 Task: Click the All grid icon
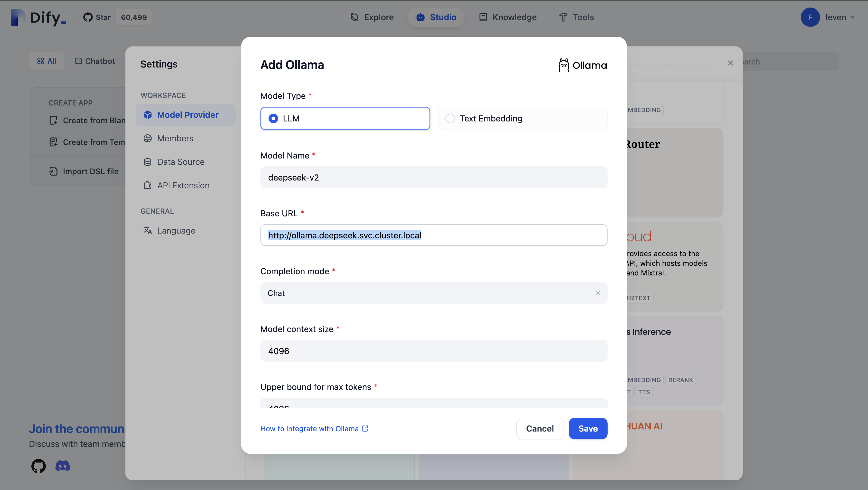[40, 61]
